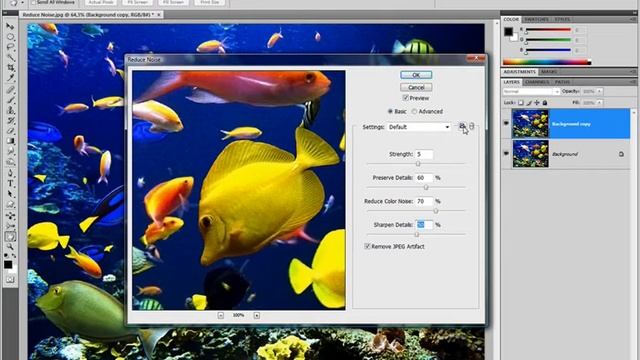
Task: Click lock transparent pixels icon
Action: pos(521,103)
